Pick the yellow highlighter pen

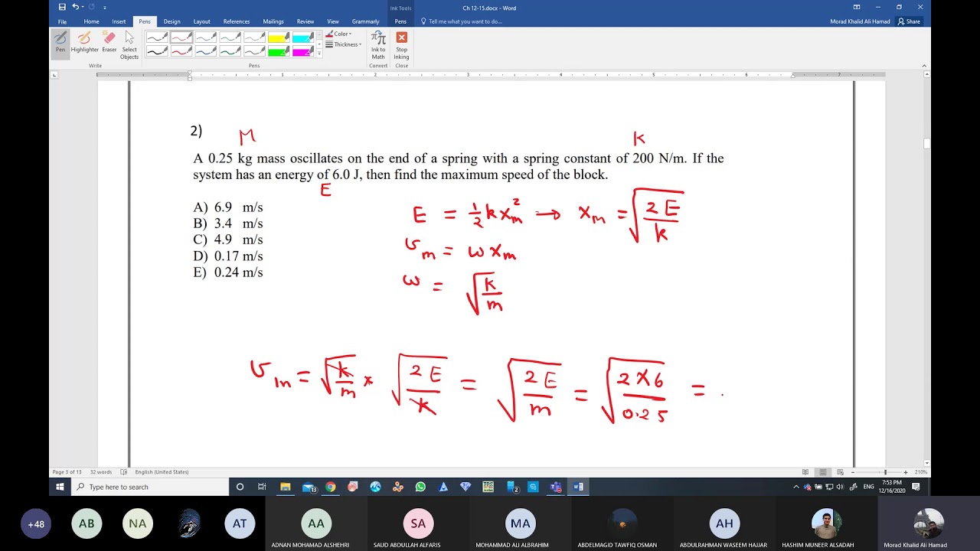coord(279,37)
